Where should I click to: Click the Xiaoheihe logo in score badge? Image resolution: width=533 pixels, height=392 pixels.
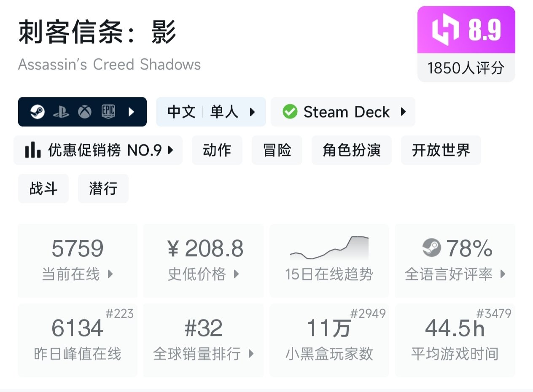[x=445, y=30]
